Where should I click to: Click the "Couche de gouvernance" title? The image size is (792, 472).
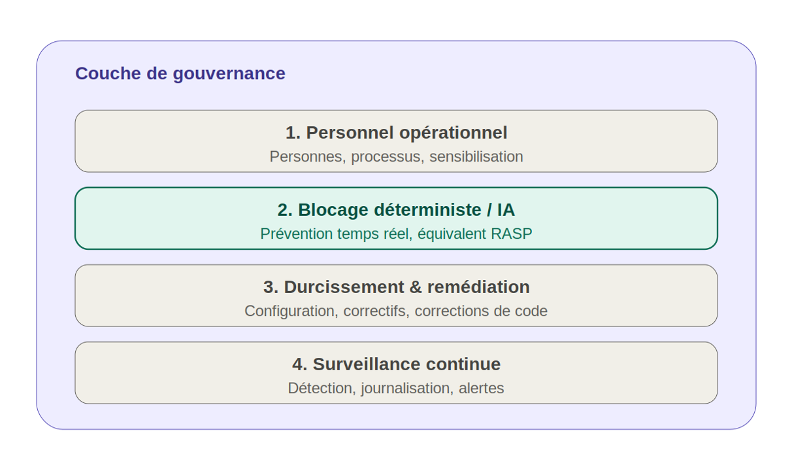click(180, 74)
